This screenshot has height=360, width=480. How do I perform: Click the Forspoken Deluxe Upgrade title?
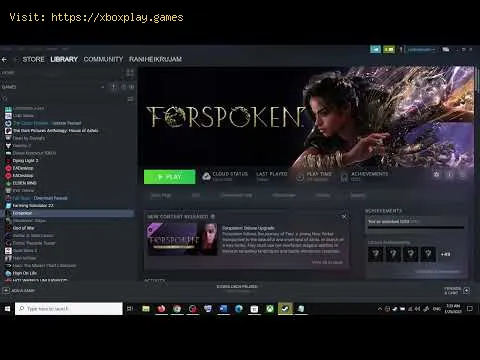[248, 228]
